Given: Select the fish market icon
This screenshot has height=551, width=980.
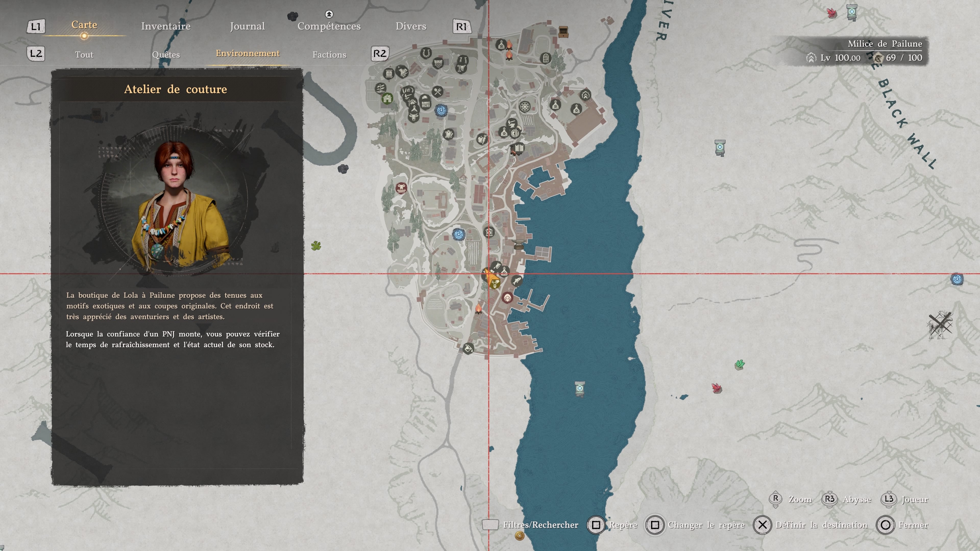Looking at the screenshot, I should [516, 281].
